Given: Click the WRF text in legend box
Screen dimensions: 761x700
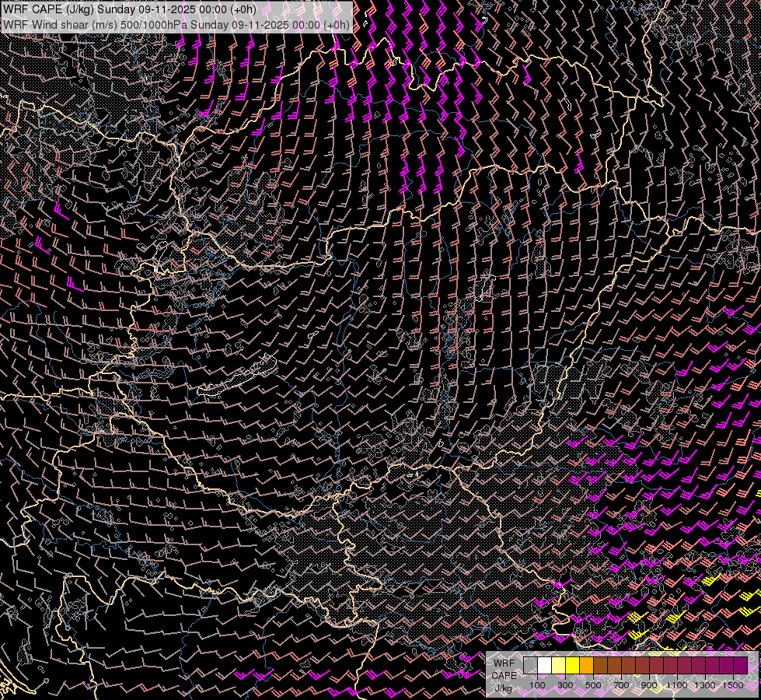Looking at the screenshot, I should [x=504, y=663].
